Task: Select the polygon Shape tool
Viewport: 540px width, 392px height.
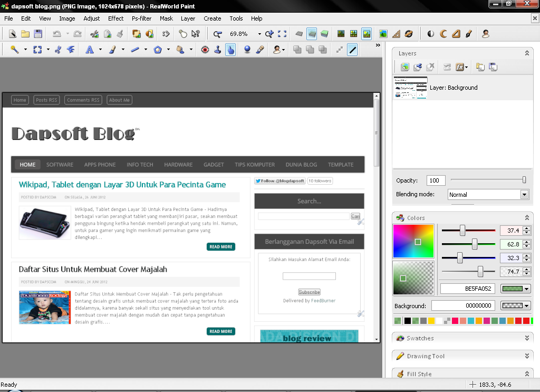Action: 158,50
